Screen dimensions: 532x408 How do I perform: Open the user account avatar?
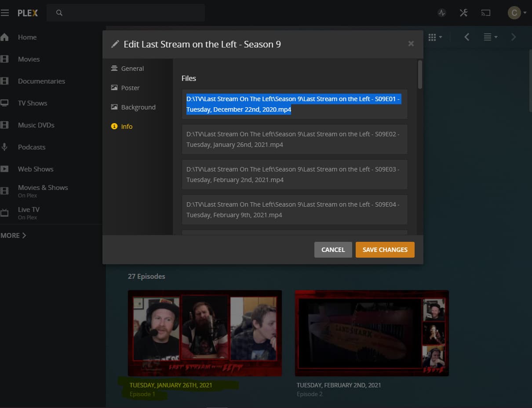pyautogui.click(x=514, y=13)
